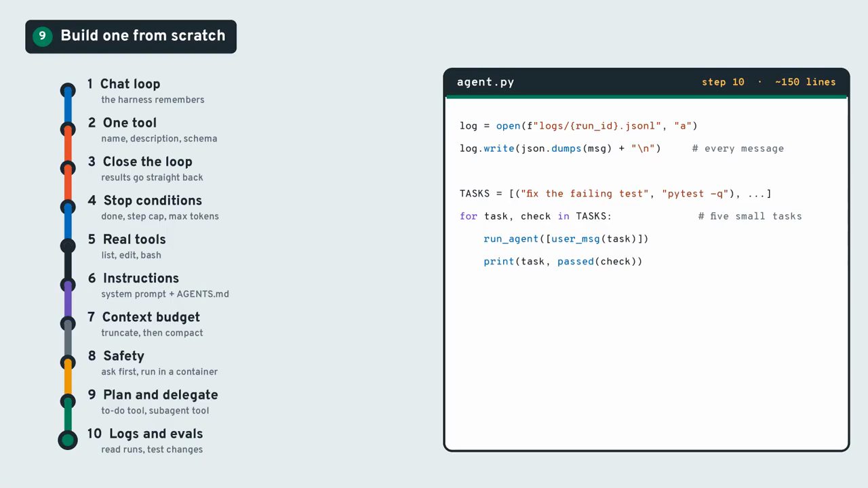Select the Safety step timeline node

click(68, 362)
